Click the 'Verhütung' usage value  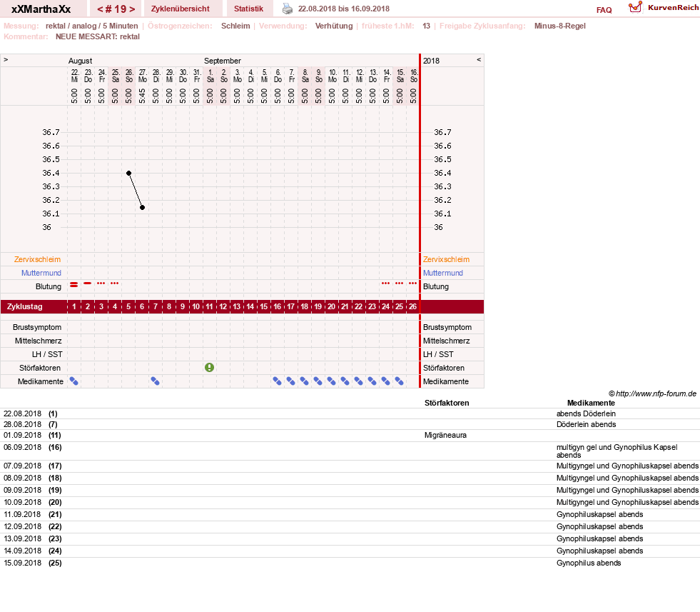point(334,26)
